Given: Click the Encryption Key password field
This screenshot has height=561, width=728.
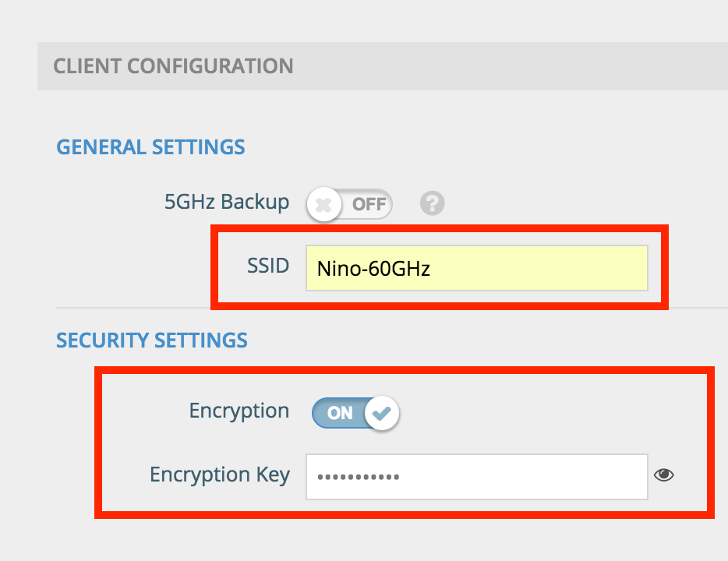Looking at the screenshot, I should [x=477, y=477].
